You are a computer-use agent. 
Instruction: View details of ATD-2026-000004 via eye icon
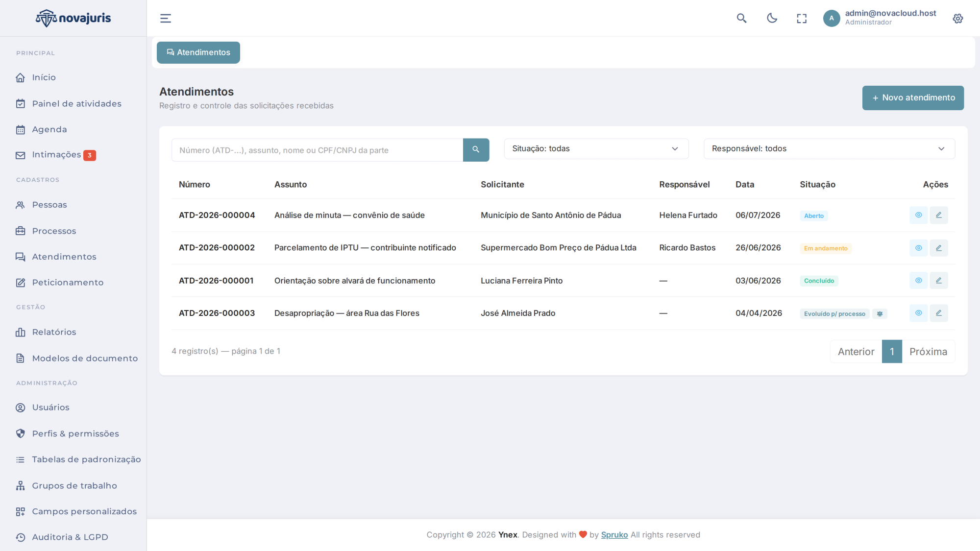919,215
